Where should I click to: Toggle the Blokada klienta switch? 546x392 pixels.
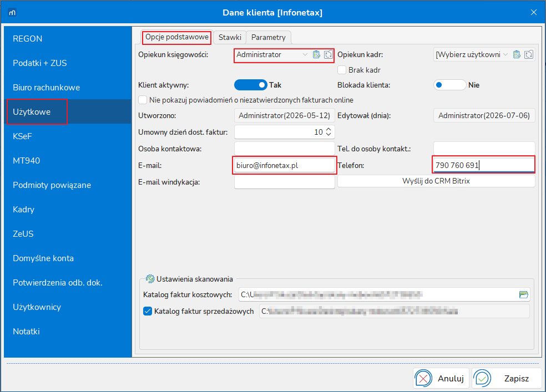(x=449, y=85)
